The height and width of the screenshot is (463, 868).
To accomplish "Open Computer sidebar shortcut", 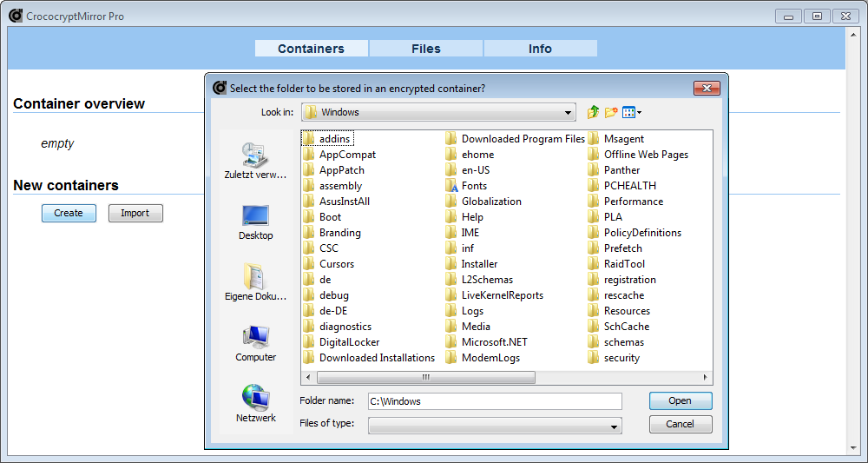I will (x=256, y=344).
